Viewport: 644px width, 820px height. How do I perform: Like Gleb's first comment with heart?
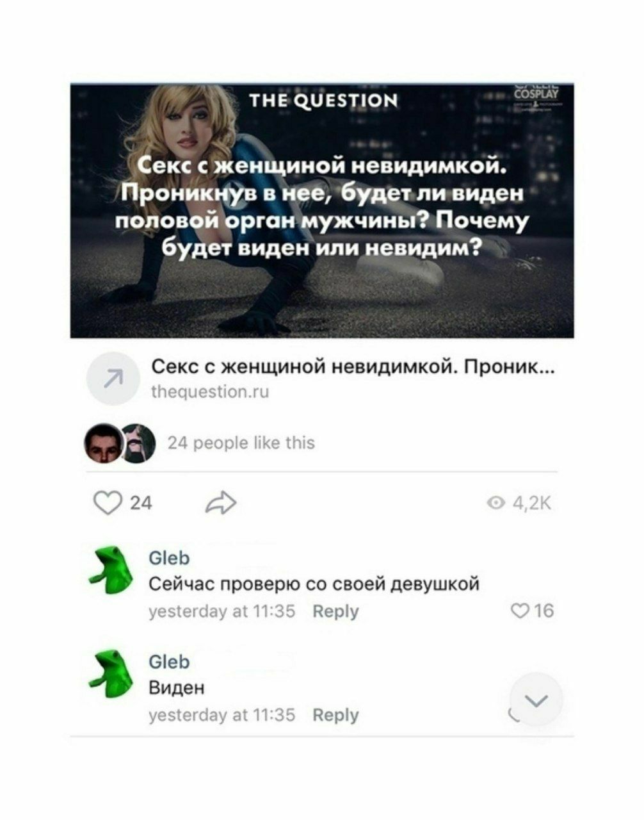pos(519,611)
